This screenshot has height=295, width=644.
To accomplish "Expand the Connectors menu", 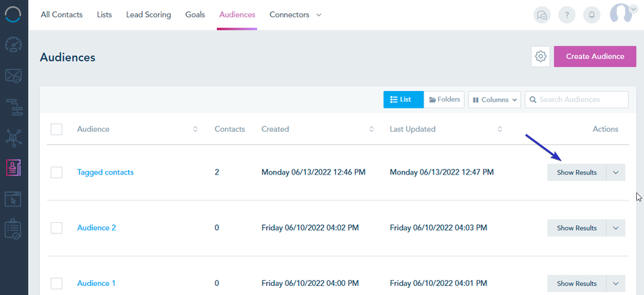I will coord(295,15).
